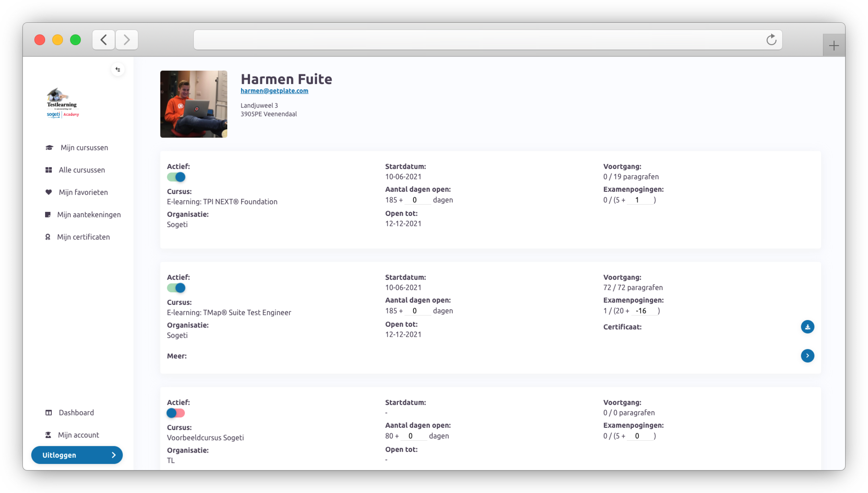Edit extra exam attempts for TPI NEXT Foundation
The image size is (868, 493).
click(640, 200)
